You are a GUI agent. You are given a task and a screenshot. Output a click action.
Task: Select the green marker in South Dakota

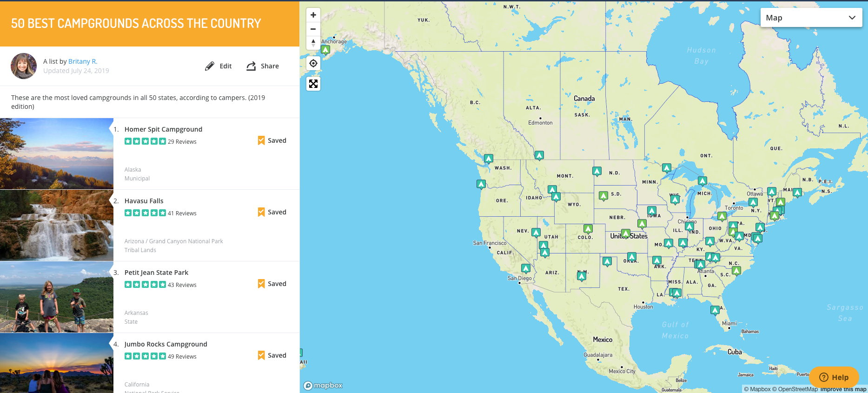603,196
